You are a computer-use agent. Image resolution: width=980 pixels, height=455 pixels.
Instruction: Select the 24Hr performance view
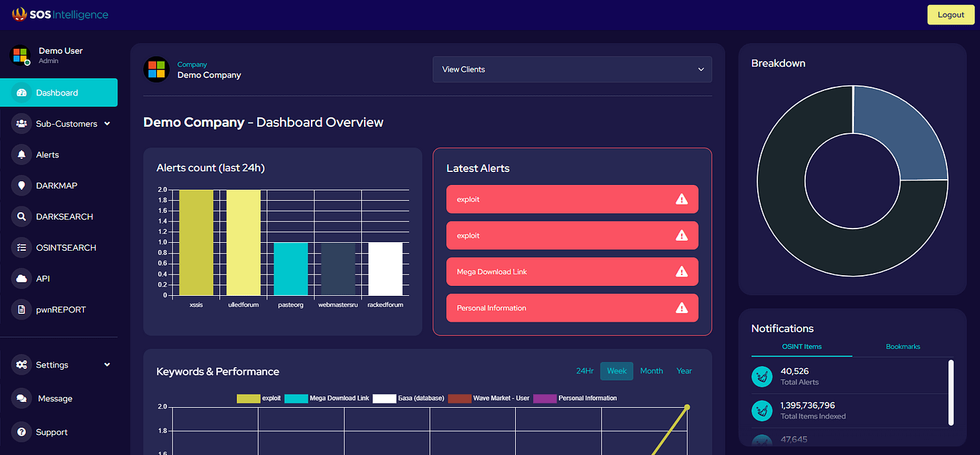(585, 371)
